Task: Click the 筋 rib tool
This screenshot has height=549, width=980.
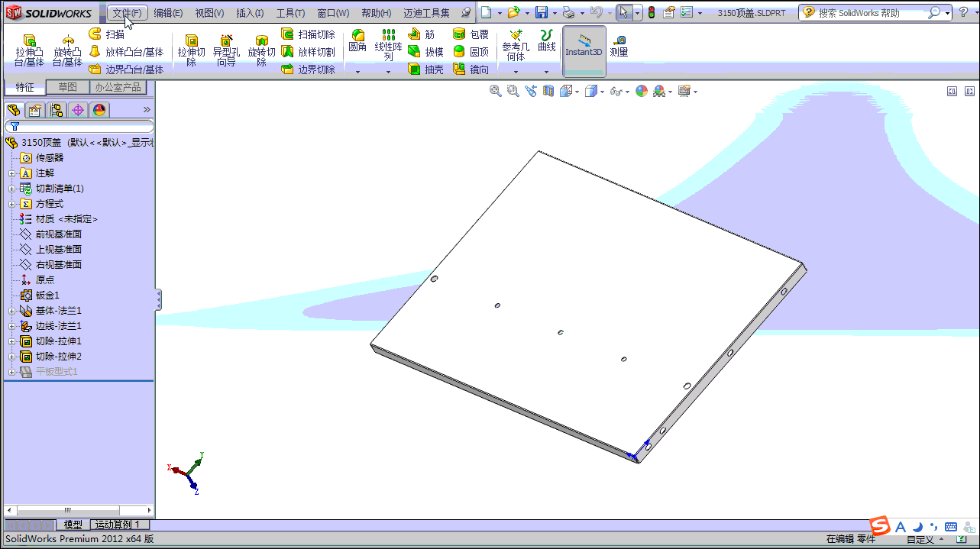Action: click(422, 34)
